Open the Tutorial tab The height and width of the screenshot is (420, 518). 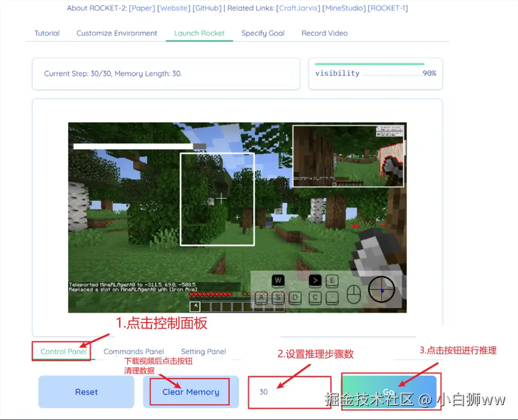(47, 34)
